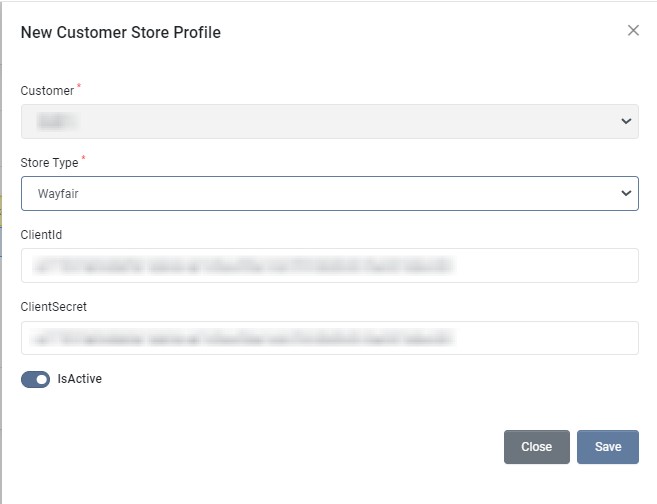657x504 pixels.
Task: Expand the Customer dropdown chevron
Action: 626,121
